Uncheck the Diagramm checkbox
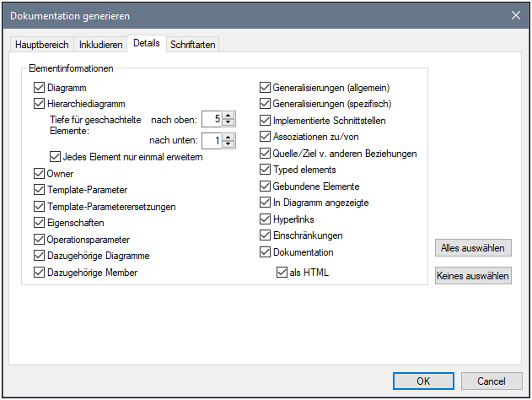This screenshot has height=400, width=532. tap(39, 87)
